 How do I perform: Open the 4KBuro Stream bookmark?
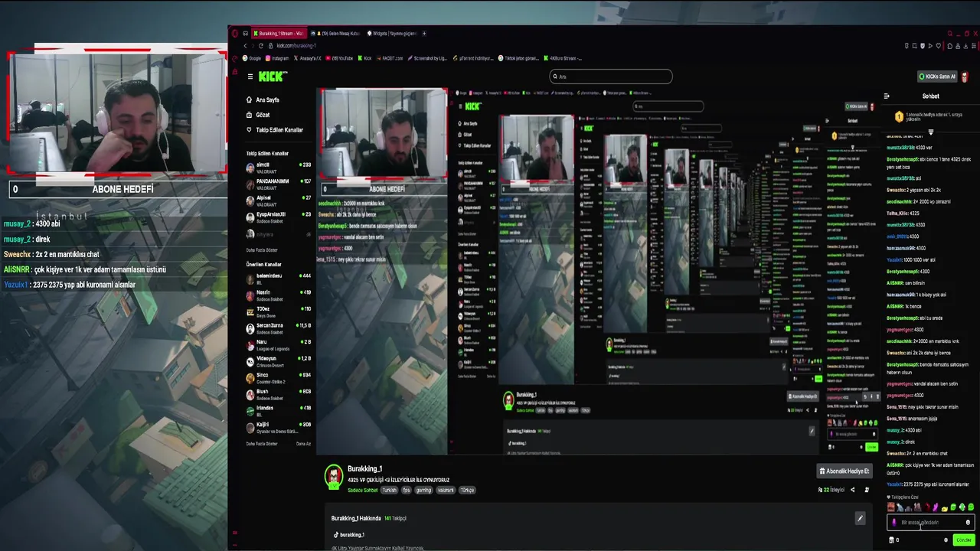(x=563, y=58)
